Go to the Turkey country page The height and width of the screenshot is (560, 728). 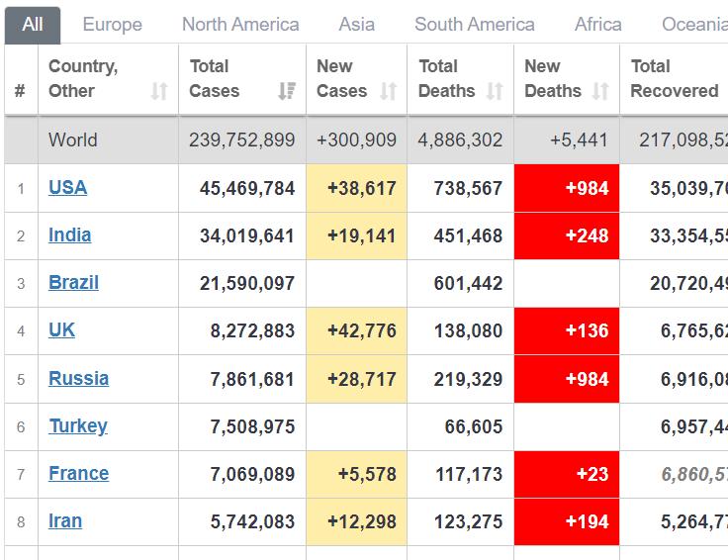click(x=77, y=425)
